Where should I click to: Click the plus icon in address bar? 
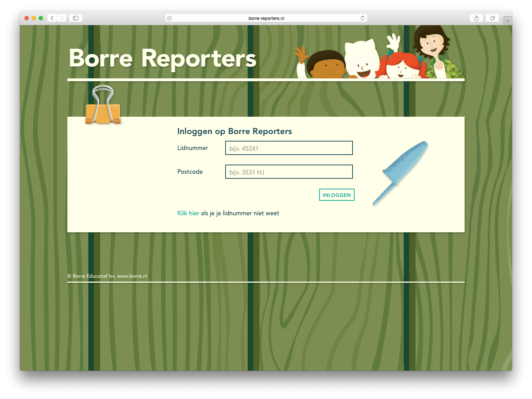point(170,18)
